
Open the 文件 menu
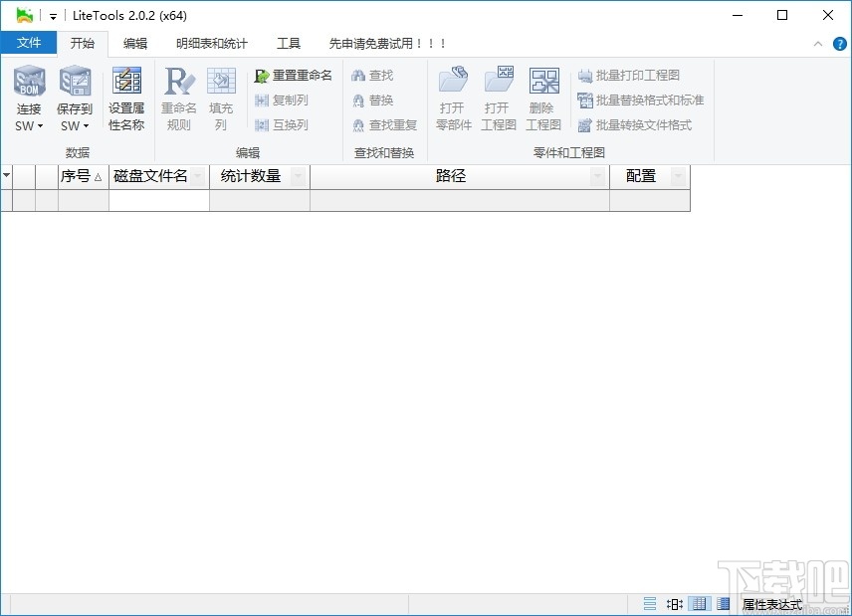(x=30, y=43)
